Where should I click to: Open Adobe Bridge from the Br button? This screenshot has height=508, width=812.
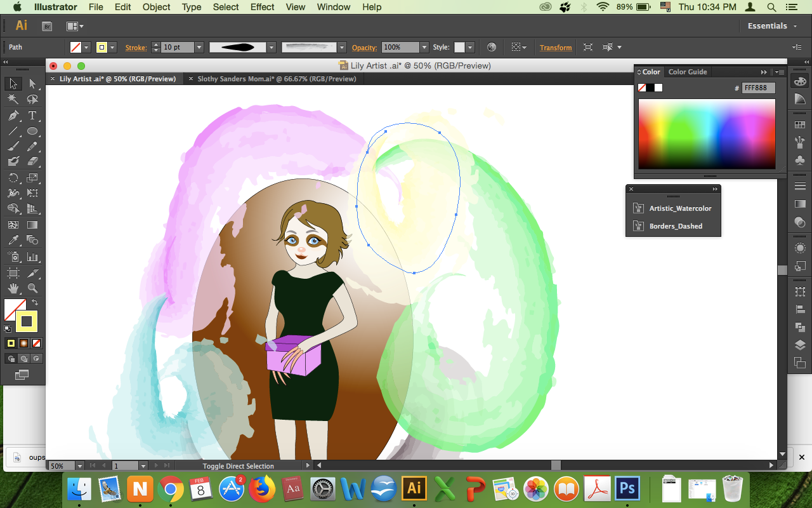pyautogui.click(x=47, y=26)
